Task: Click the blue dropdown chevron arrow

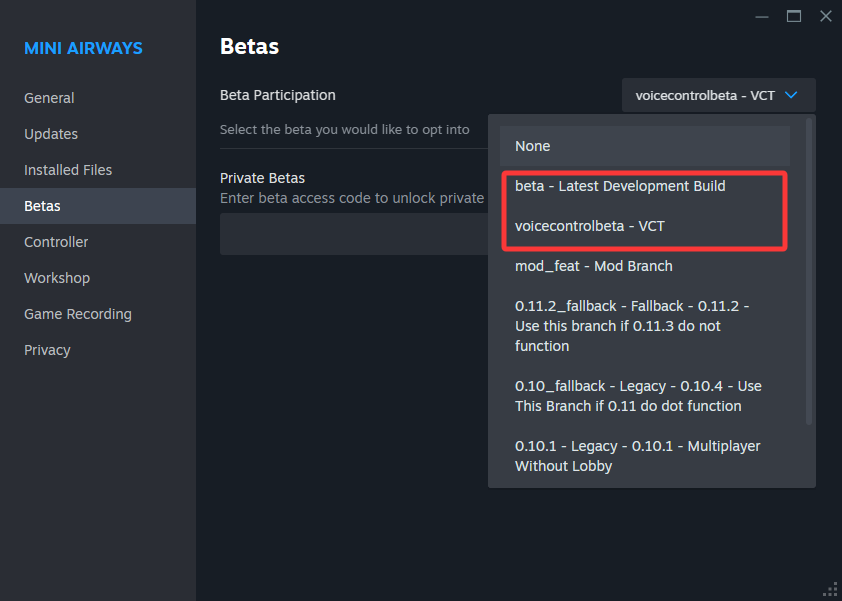Action: (791, 95)
